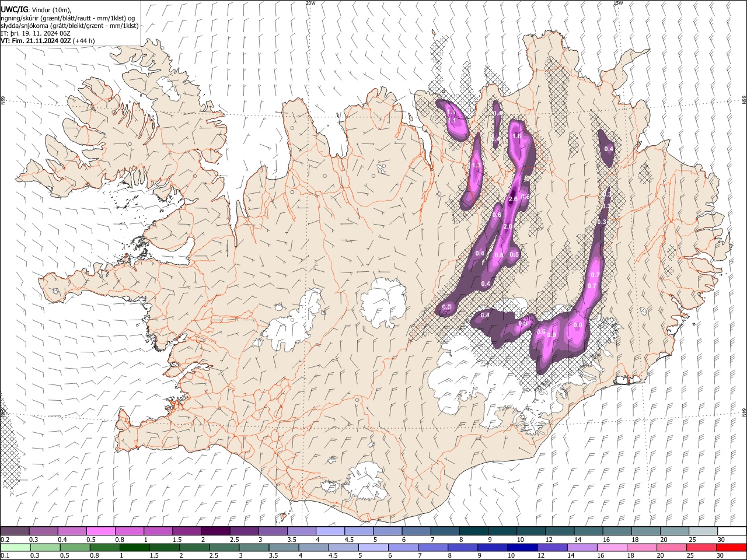Click the dark teal 8 swatch in snow scale
The width and height of the screenshot is (747, 560).
click(x=473, y=531)
